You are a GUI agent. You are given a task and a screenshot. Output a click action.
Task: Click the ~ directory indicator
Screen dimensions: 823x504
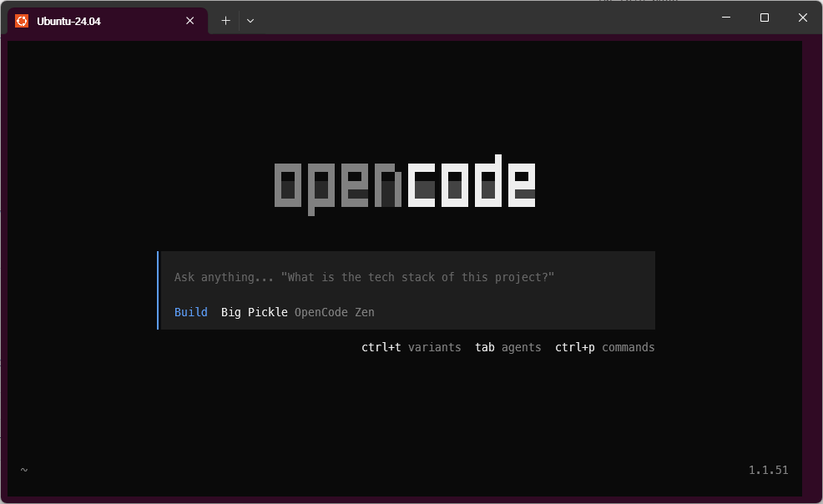(24, 470)
